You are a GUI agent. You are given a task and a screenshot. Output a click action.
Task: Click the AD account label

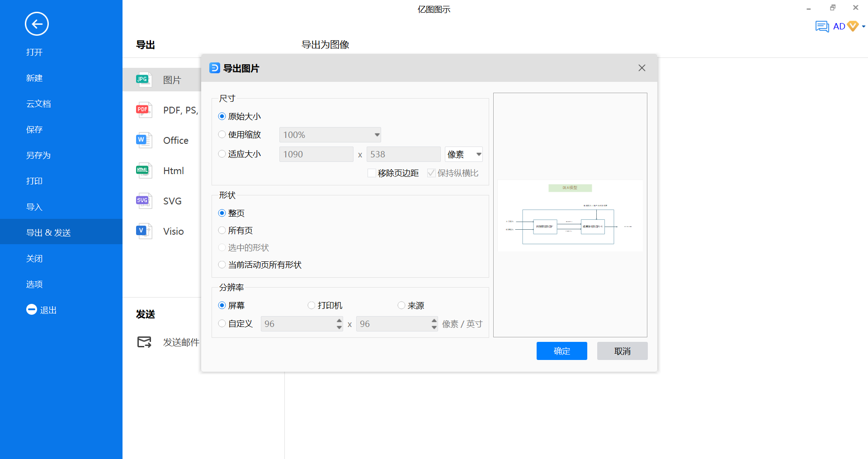pos(839,26)
